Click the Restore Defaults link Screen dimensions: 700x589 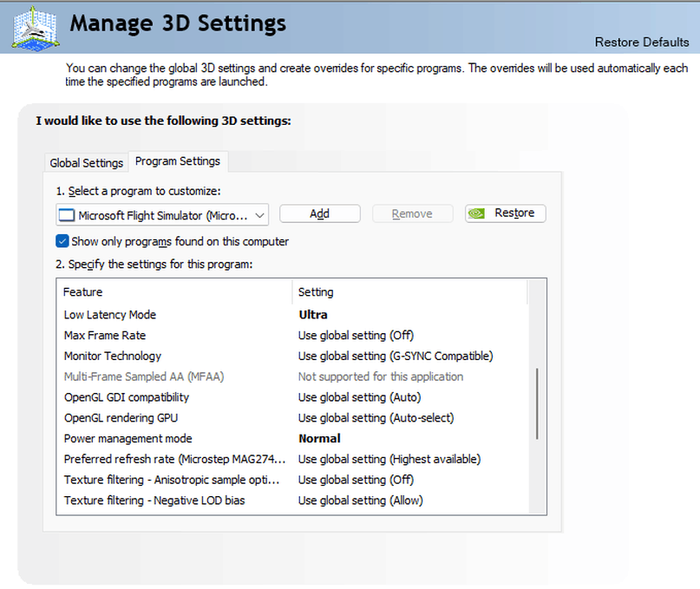coord(642,42)
